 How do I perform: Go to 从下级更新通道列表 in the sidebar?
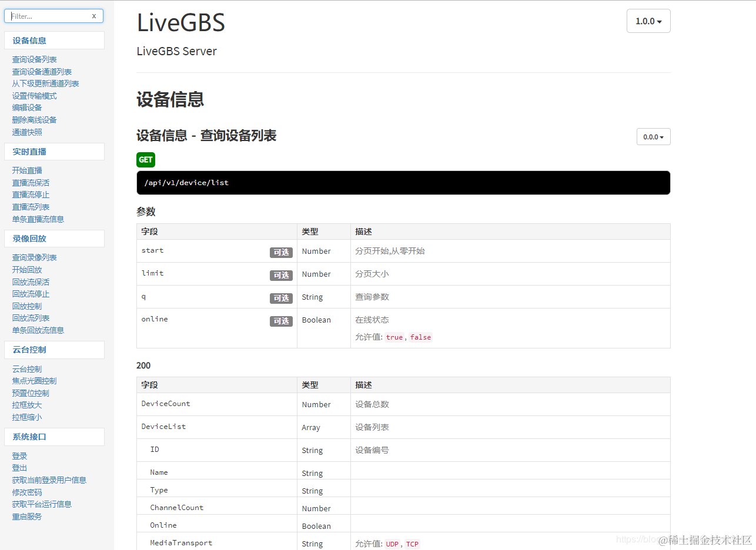(45, 83)
